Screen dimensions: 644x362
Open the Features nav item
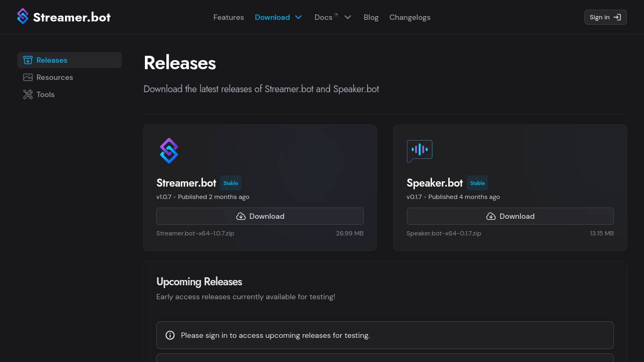[x=229, y=17]
